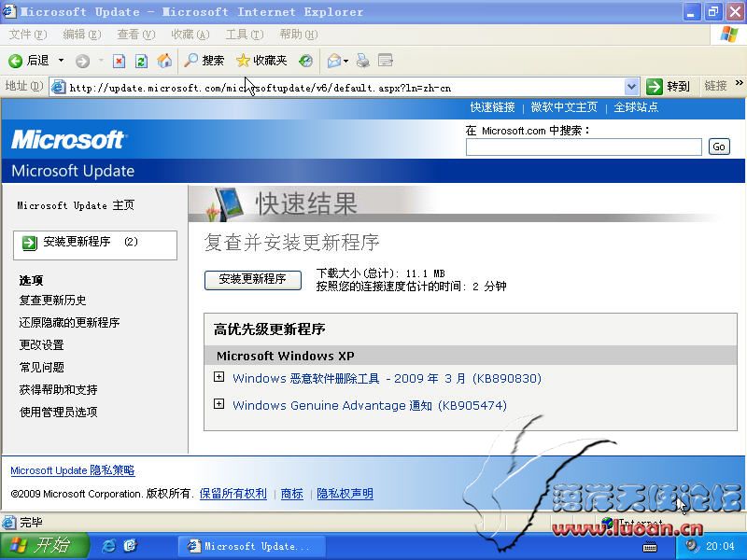Open 复查更新历史 option
The width and height of the screenshot is (747, 560).
(52, 301)
